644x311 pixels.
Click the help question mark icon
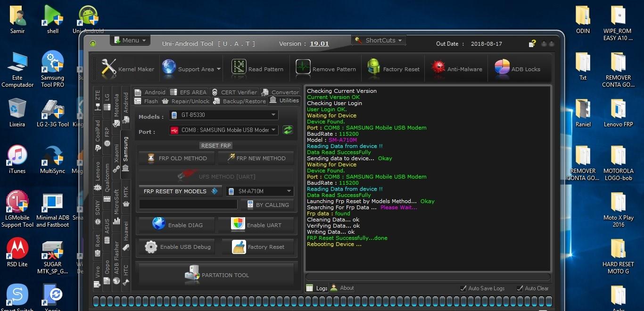tap(532, 43)
